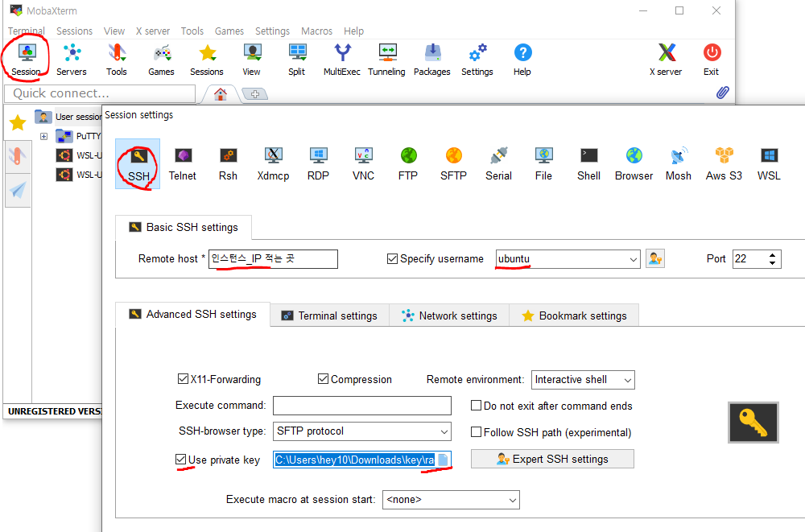Switch to Network settings tab
The height and width of the screenshot is (532, 805).
[449, 315]
